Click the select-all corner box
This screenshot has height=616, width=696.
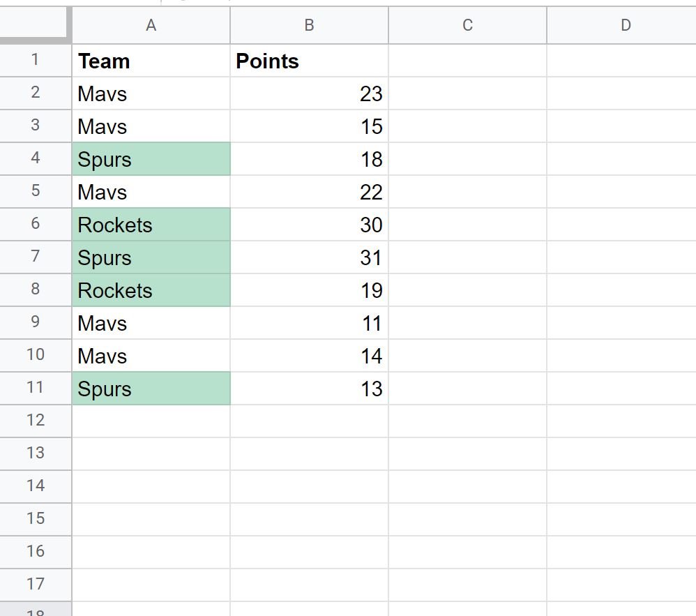tap(34, 23)
